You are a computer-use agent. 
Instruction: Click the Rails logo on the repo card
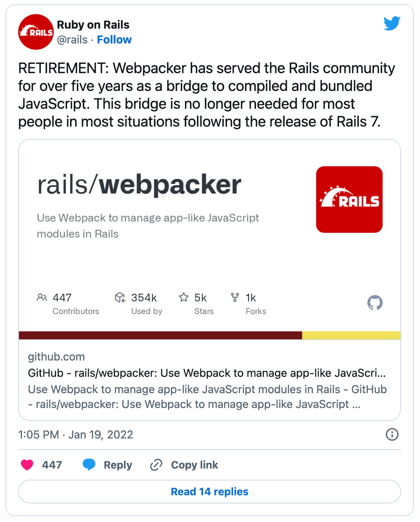point(349,199)
